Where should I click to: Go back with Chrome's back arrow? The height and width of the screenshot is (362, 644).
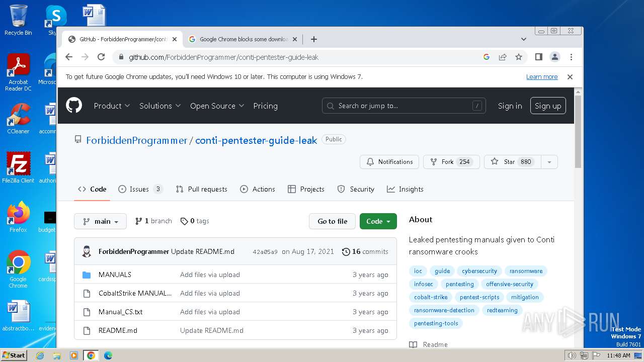click(69, 57)
